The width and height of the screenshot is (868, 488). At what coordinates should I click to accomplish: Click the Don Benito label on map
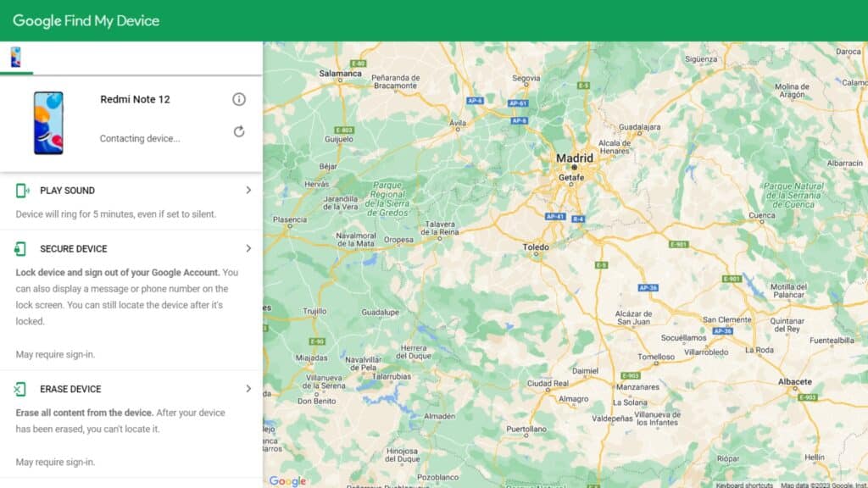pos(317,401)
